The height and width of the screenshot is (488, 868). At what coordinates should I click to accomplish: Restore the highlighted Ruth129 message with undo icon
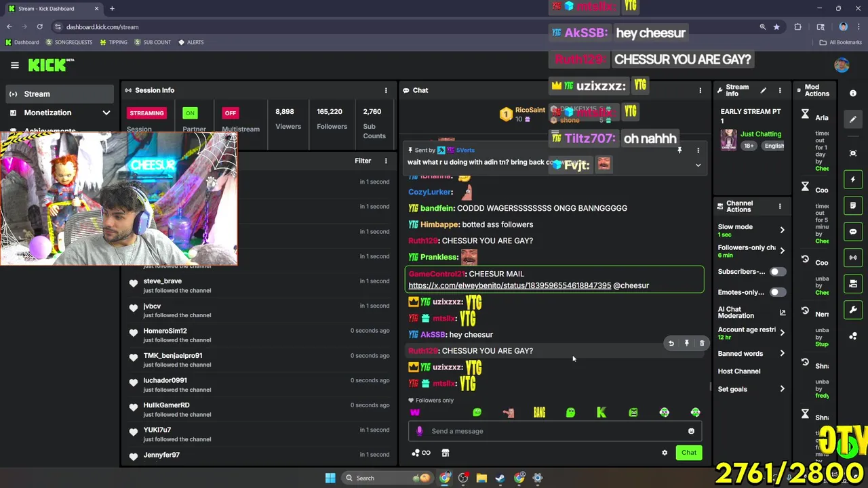(x=671, y=344)
